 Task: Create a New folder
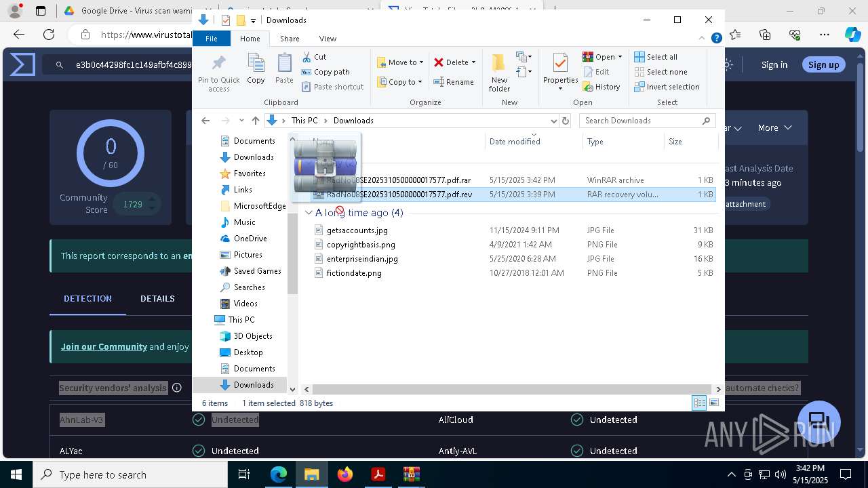point(499,73)
